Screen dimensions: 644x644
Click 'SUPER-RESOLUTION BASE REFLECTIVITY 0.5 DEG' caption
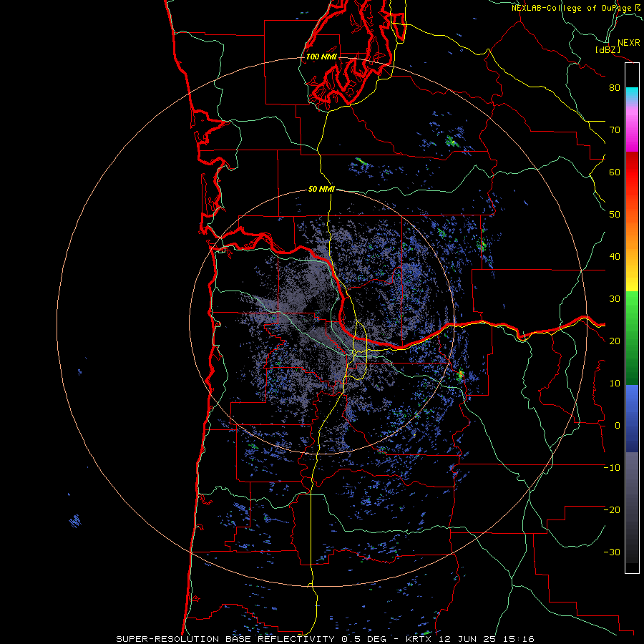point(251,639)
